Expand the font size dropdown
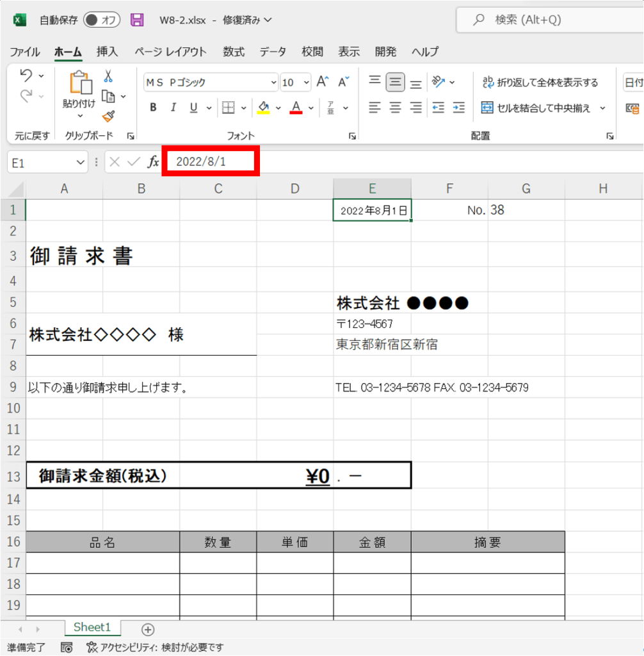Screen dimensions: 644x656 click(x=305, y=83)
